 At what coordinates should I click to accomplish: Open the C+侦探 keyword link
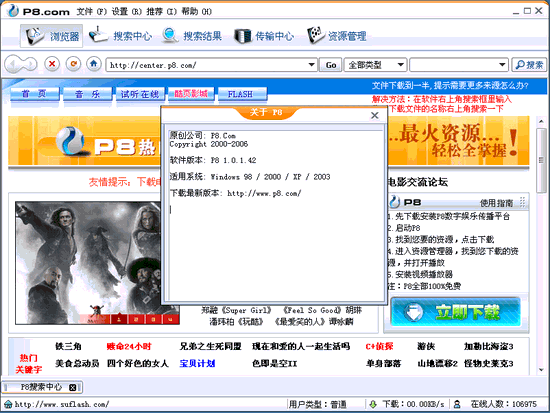coord(379,346)
